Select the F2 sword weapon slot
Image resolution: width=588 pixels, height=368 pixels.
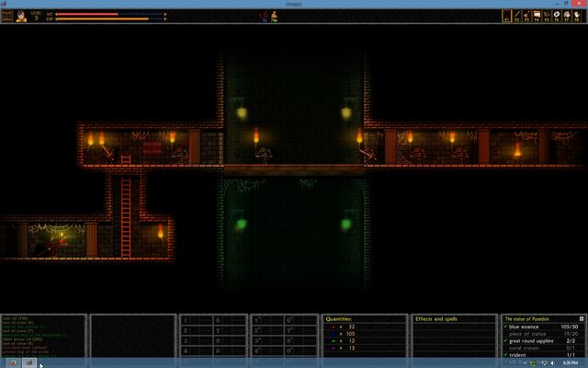[x=517, y=16]
